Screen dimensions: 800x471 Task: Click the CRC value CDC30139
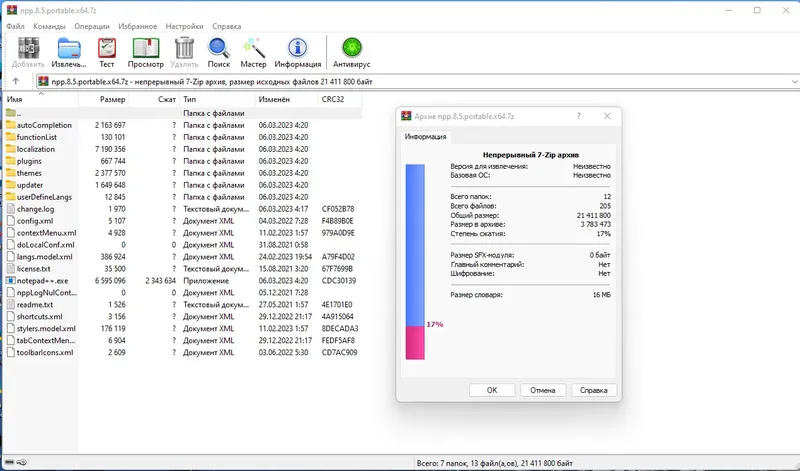coord(339,281)
